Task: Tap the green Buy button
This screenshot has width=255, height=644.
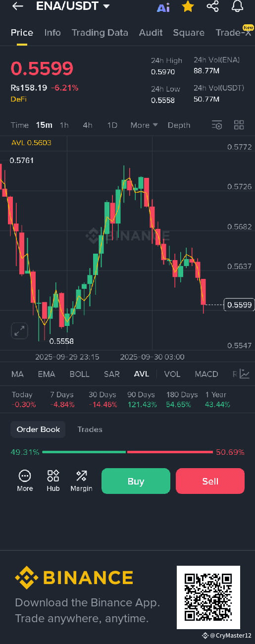Action: [x=136, y=481]
